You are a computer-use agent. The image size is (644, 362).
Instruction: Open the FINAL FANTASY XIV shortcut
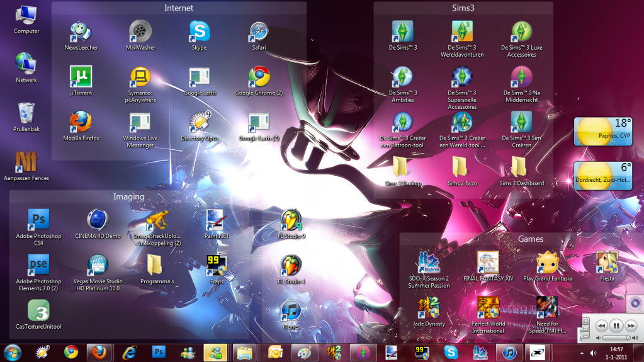(x=489, y=266)
